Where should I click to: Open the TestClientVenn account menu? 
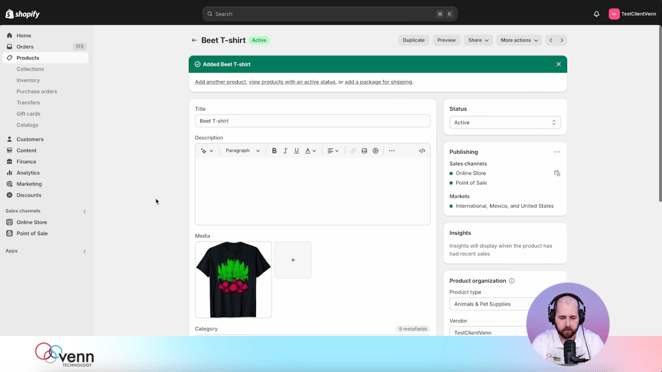pyautogui.click(x=632, y=14)
